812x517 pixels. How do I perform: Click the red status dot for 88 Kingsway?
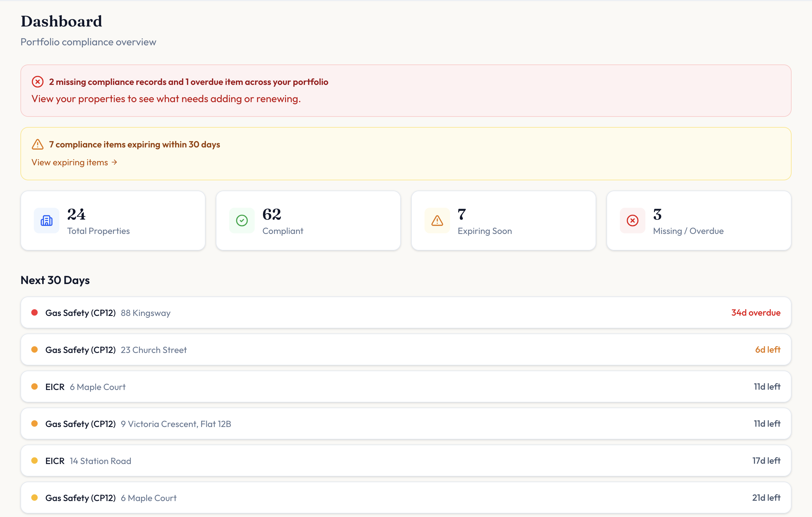(34, 313)
